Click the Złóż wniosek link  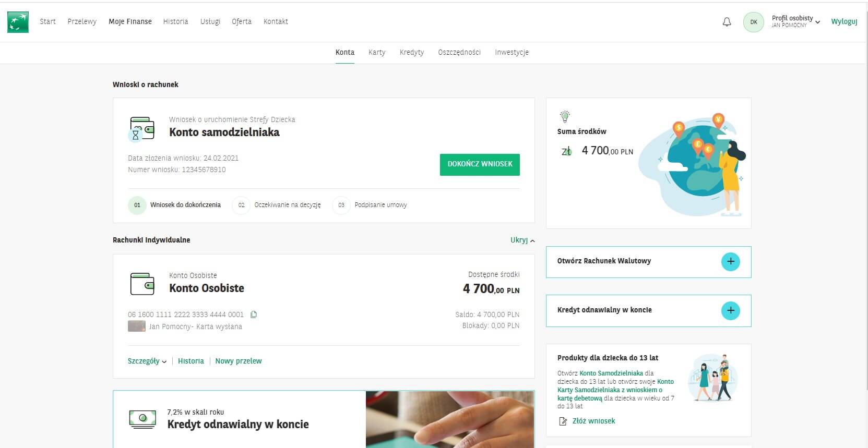point(593,421)
